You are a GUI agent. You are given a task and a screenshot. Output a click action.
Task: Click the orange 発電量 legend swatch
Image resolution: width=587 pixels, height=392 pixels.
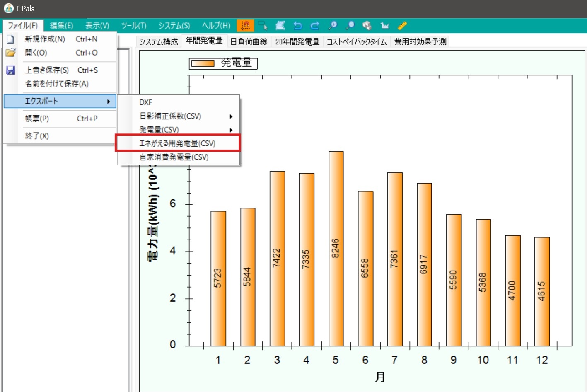coord(203,64)
